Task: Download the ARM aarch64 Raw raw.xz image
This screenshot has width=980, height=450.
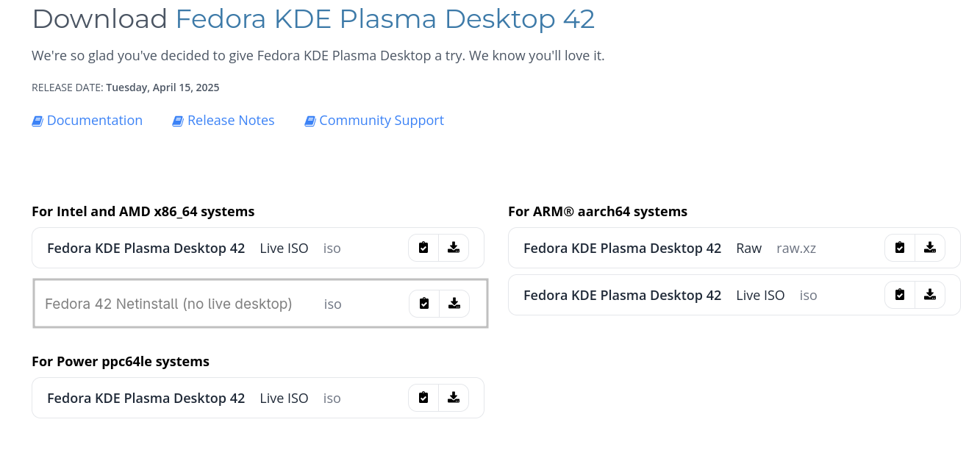Action: [x=930, y=248]
